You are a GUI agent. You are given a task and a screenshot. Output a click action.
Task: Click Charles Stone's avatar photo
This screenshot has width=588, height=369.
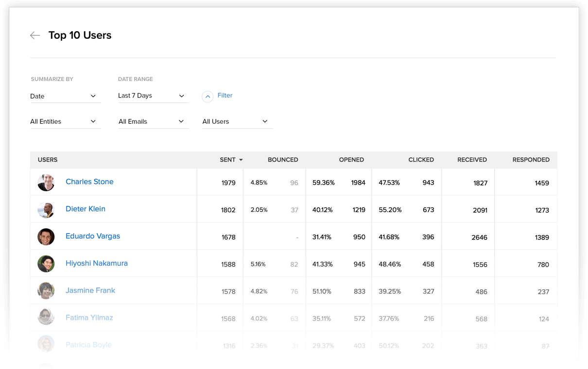(46, 183)
